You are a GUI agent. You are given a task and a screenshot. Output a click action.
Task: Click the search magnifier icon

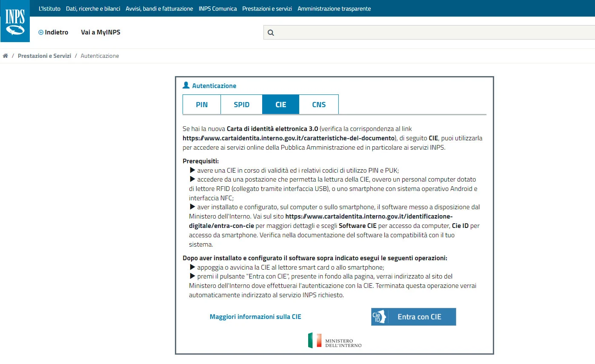click(x=271, y=33)
